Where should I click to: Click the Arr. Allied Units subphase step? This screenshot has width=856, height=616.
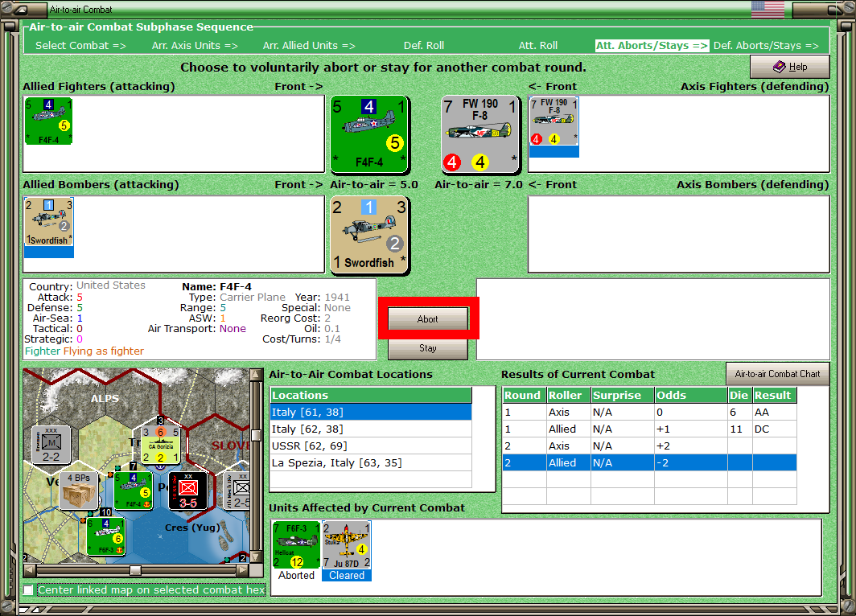[309, 46]
